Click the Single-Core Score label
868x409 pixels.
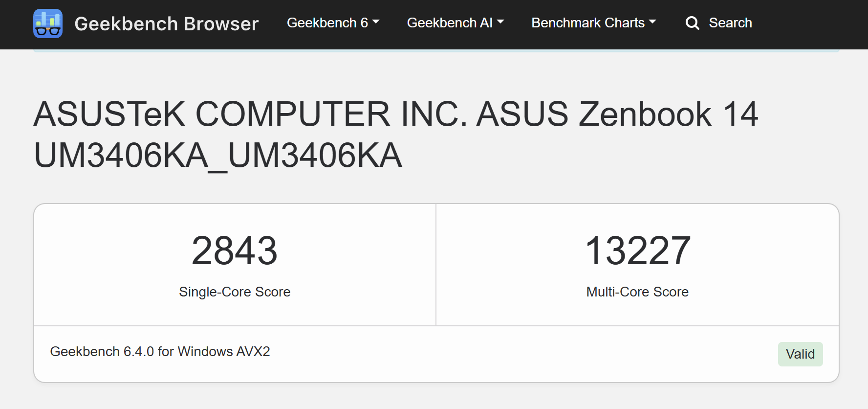235,292
